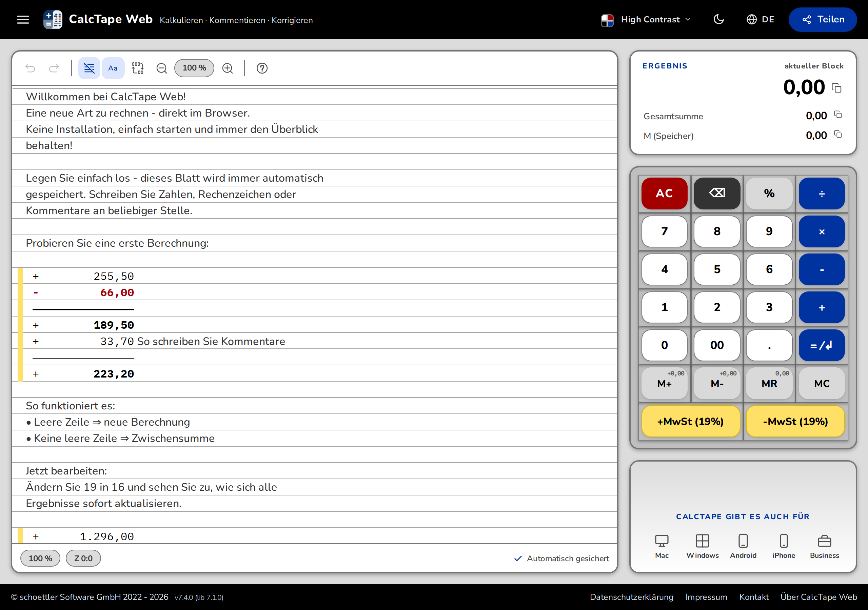The height and width of the screenshot is (610, 868).
Task: Click the M+ memory add key
Action: [664, 383]
